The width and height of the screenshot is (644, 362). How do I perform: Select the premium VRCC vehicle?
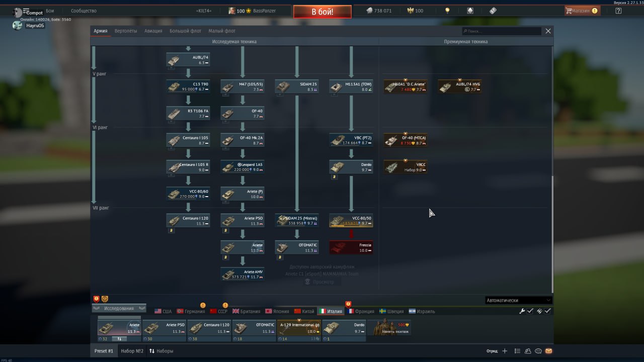pos(406,167)
